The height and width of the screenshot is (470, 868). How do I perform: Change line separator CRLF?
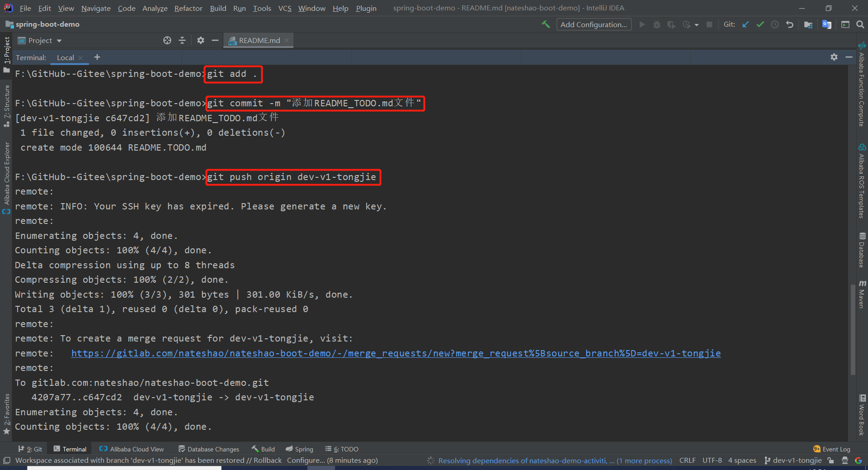point(687,461)
